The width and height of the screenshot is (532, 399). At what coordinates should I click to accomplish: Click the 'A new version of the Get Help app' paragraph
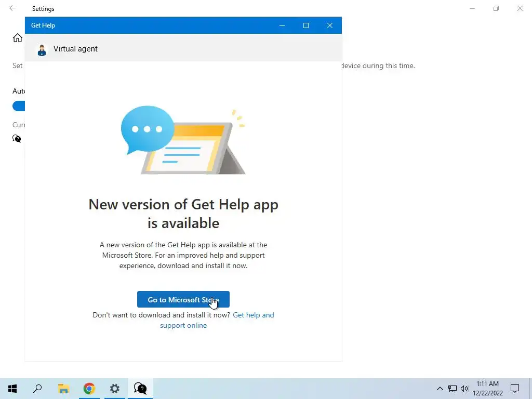point(183,255)
